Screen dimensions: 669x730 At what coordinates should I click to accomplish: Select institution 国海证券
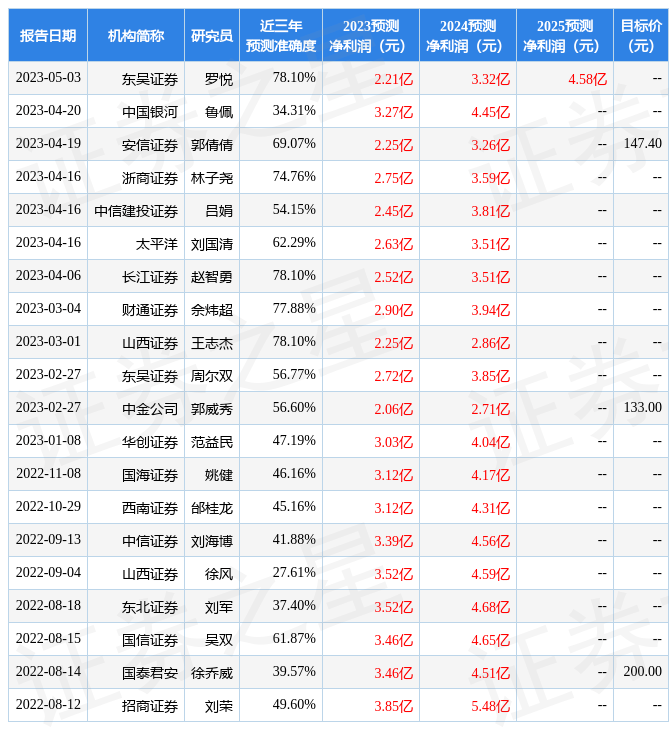coord(150,476)
